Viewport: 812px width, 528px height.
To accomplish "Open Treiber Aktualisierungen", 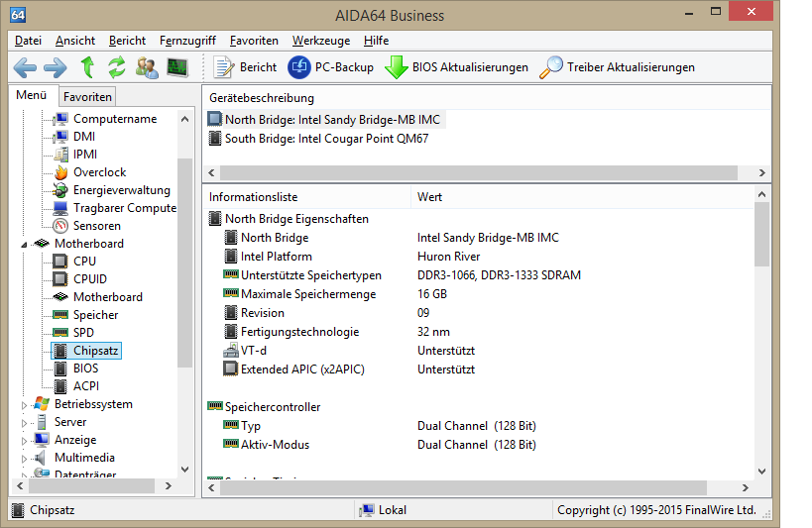I will (618, 67).
